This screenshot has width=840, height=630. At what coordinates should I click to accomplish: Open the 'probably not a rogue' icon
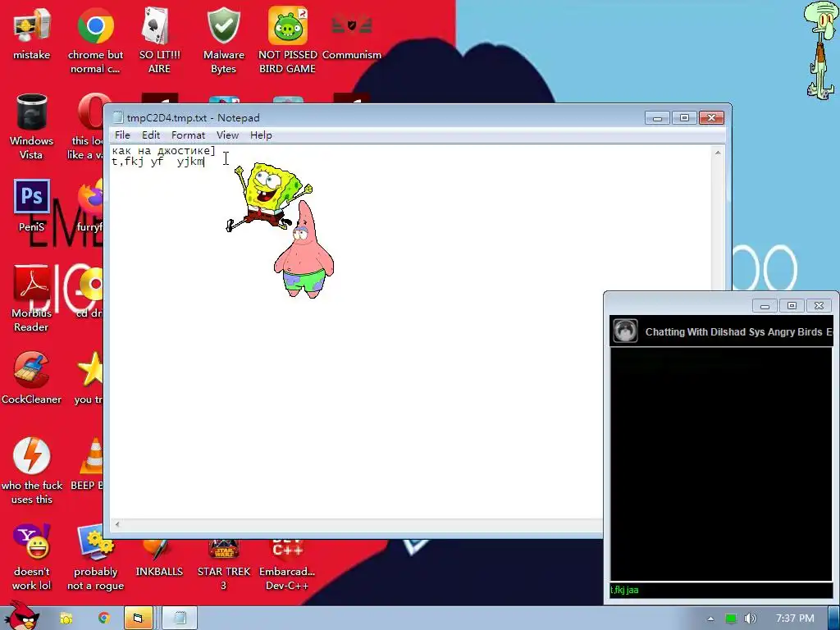pyautogui.click(x=95, y=557)
